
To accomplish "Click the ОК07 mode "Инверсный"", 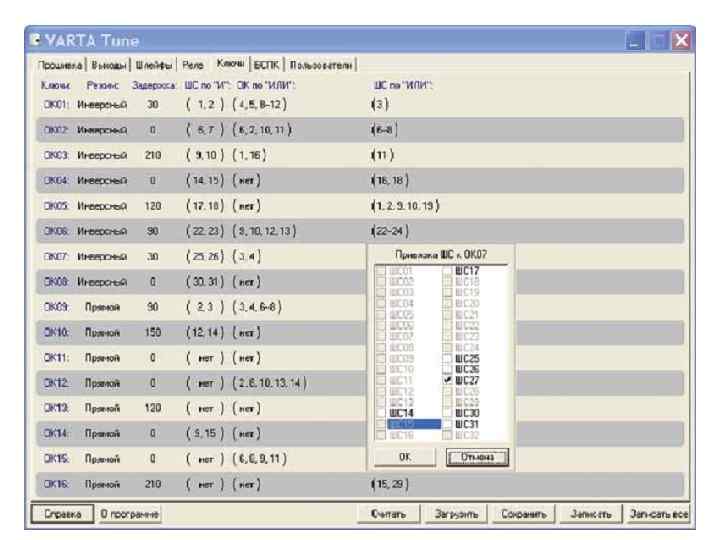I will (x=102, y=256).
